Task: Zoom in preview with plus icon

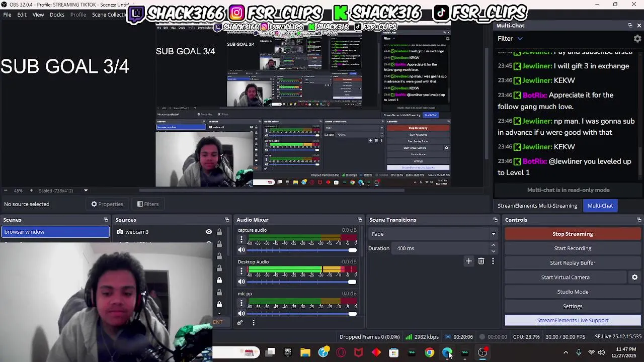Action: (x=31, y=191)
